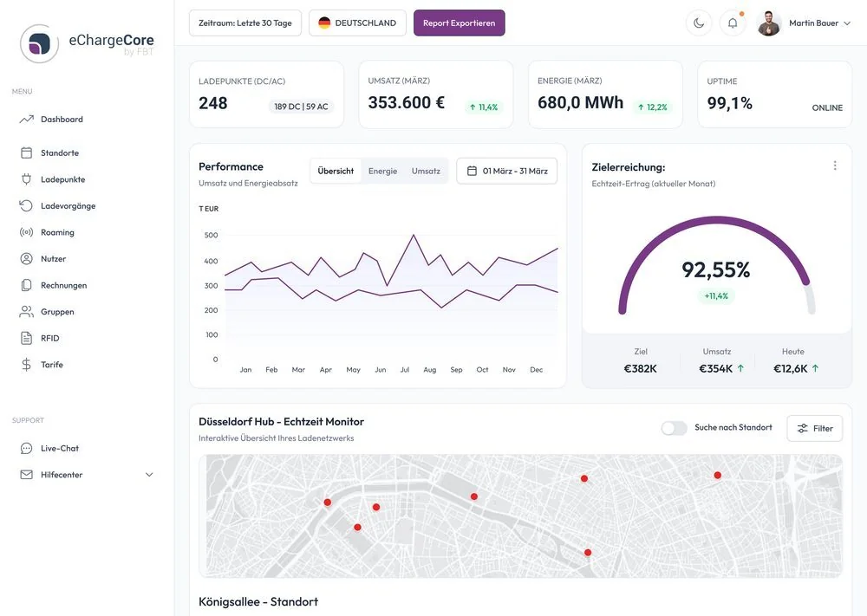Switch to the Umsatz chart tab

click(426, 172)
